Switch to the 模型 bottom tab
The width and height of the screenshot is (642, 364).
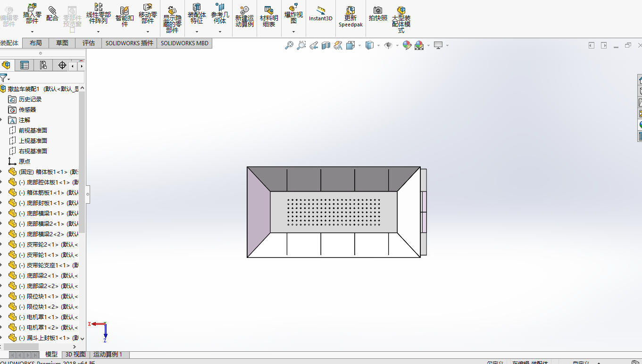[51, 354]
